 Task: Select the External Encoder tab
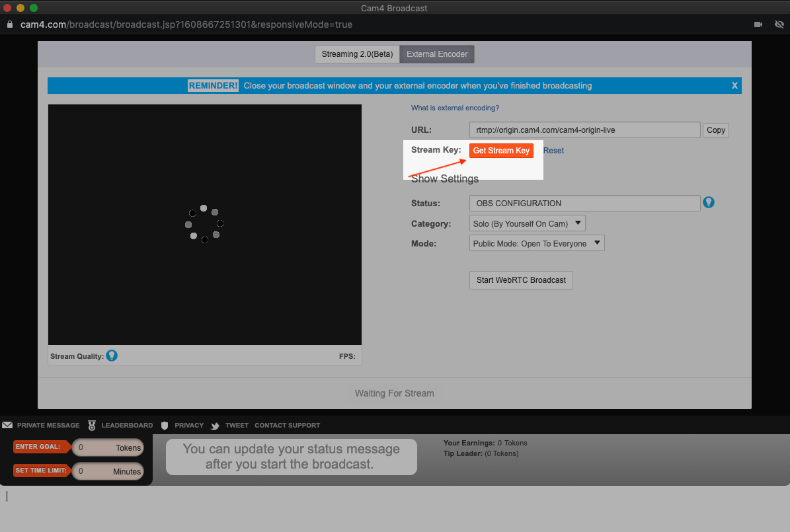coord(437,54)
